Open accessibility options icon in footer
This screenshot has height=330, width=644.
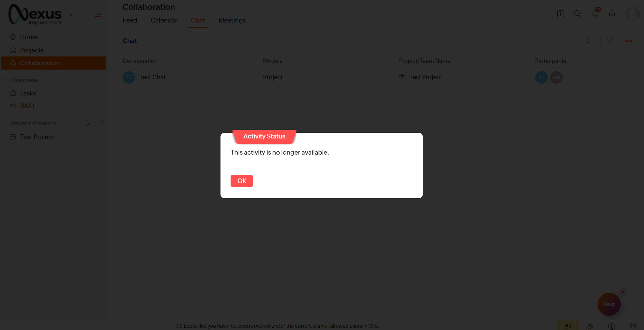pos(612,326)
